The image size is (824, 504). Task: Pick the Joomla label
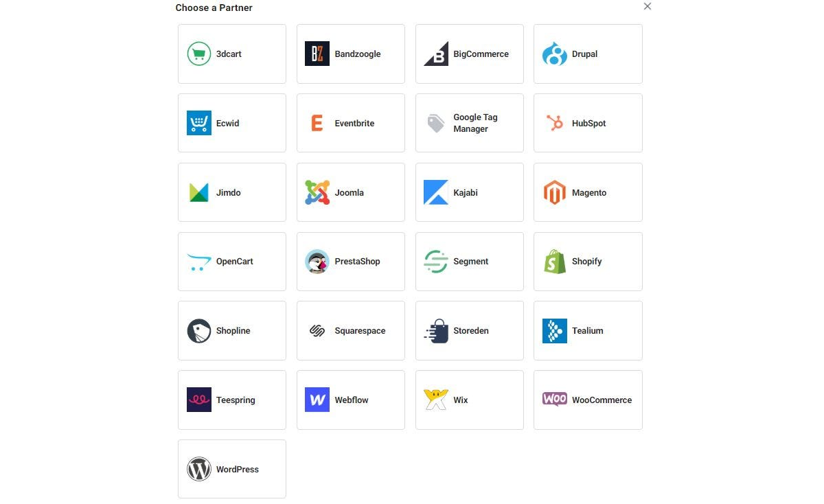(350, 193)
